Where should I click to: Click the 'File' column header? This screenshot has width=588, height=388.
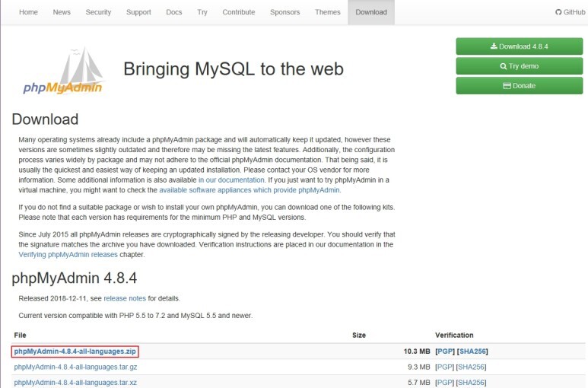pyautogui.click(x=20, y=336)
